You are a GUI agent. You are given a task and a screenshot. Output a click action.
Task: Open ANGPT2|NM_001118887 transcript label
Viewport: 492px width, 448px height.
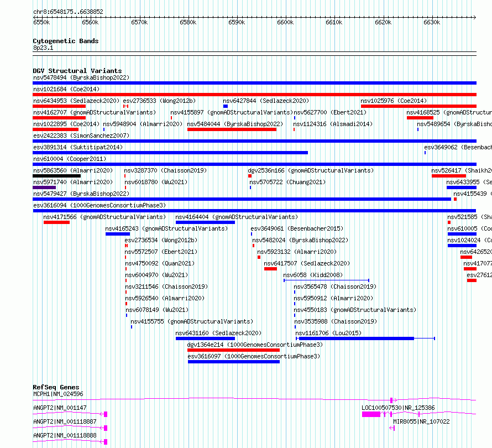coord(65,421)
